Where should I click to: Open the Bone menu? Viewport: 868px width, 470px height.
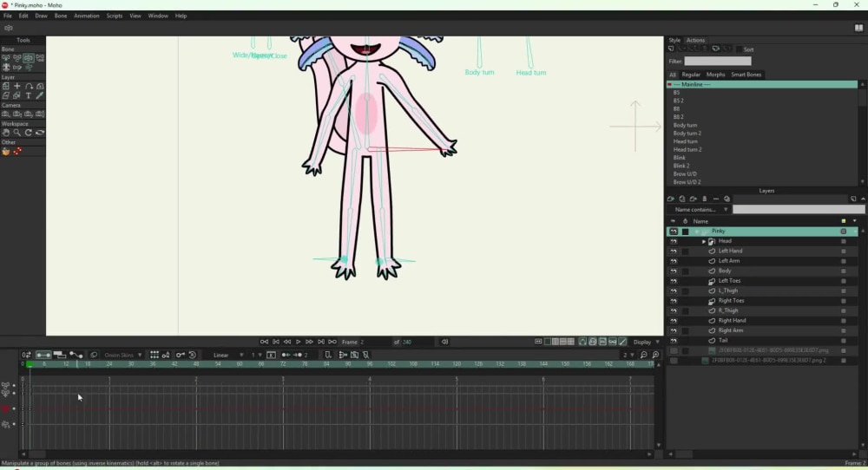click(x=61, y=16)
